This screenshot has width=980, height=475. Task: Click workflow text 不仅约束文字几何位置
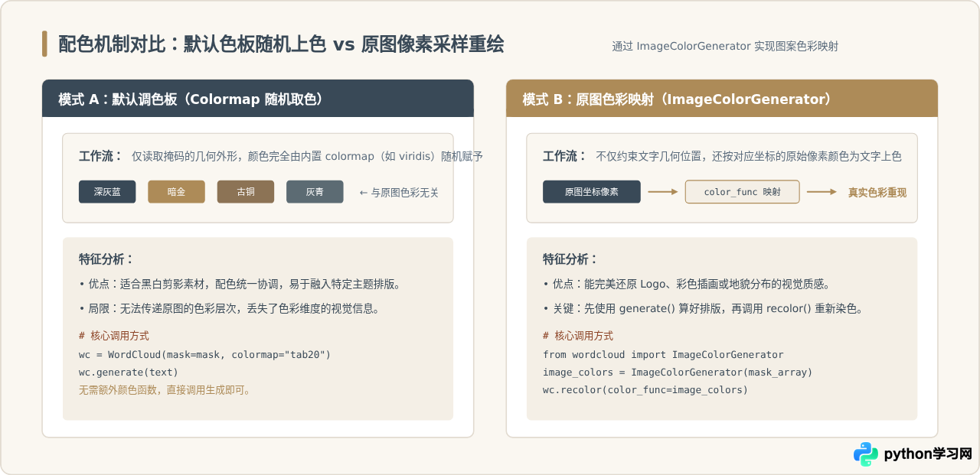[x=749, y=156]
